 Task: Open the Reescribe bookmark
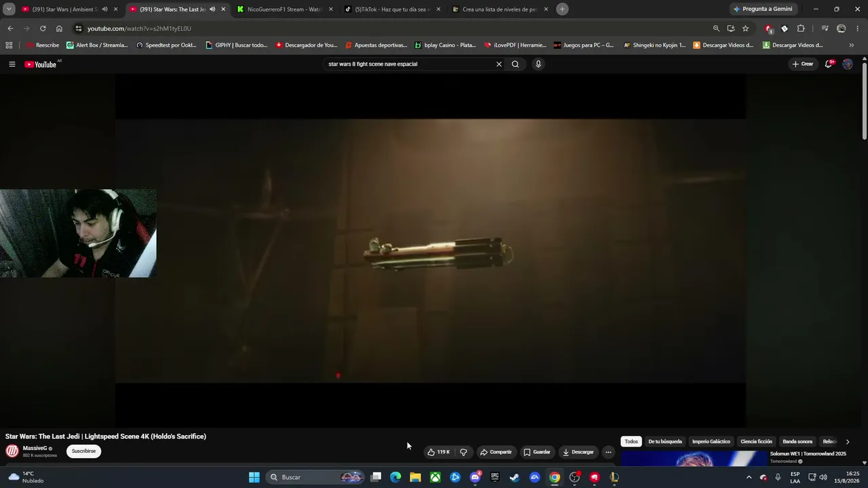coord(42,45)
